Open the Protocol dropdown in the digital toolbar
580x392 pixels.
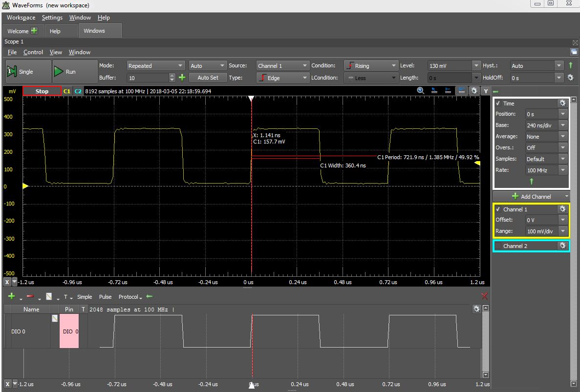pos(130,297)
